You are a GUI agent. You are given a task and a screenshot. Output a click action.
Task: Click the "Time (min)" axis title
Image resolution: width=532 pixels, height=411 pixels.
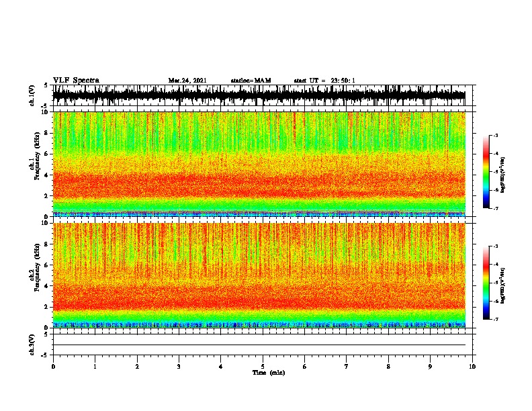pyautogui.click(x=269, y=373)
